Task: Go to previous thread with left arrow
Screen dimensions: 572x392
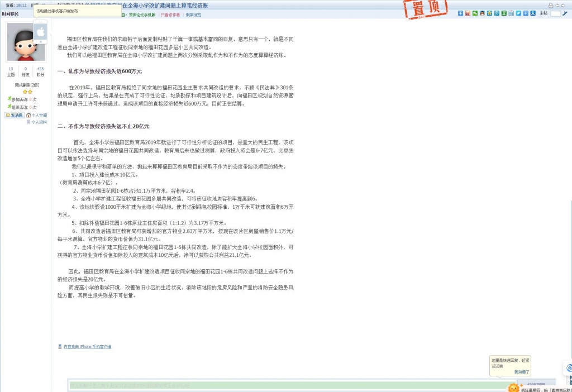Action: click(557, 4)
